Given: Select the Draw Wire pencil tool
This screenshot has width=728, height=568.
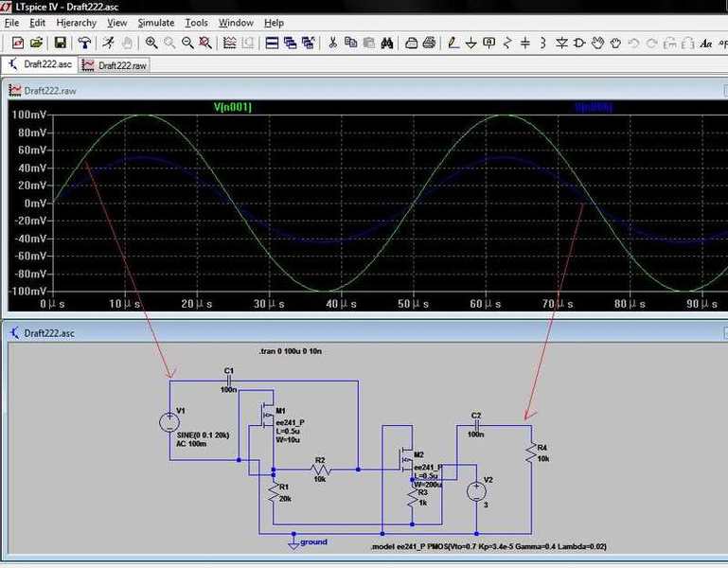Looking at the screenshot, I should (x=453, y=44).
